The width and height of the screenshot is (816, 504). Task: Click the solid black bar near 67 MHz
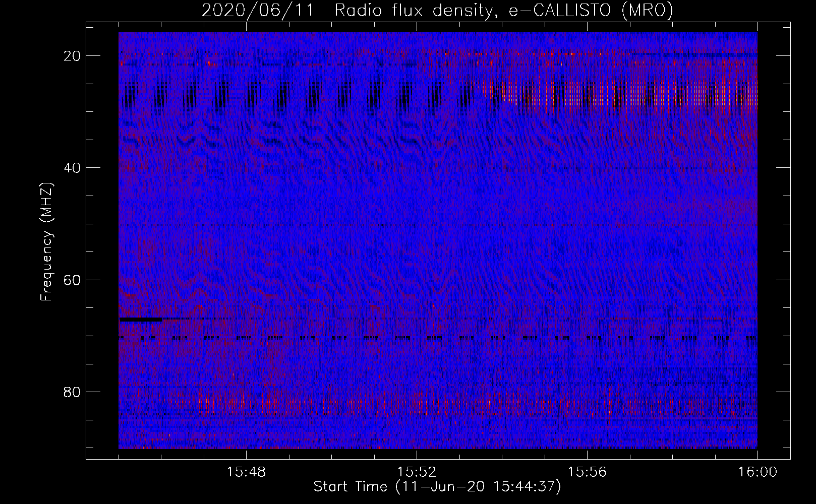(x=141, y=320)
